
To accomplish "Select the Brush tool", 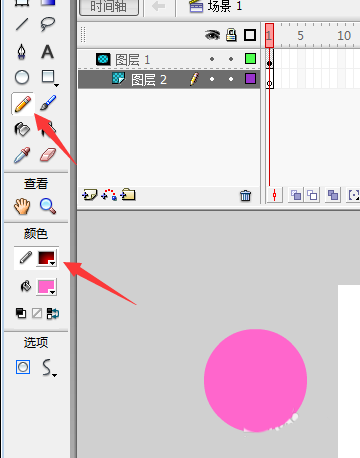I will 48,103.
